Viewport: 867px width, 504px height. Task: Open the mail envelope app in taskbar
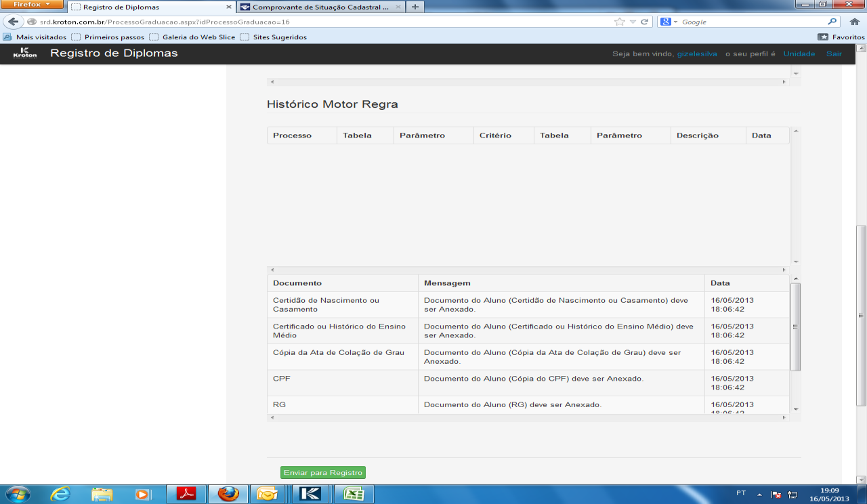(268, 494)
